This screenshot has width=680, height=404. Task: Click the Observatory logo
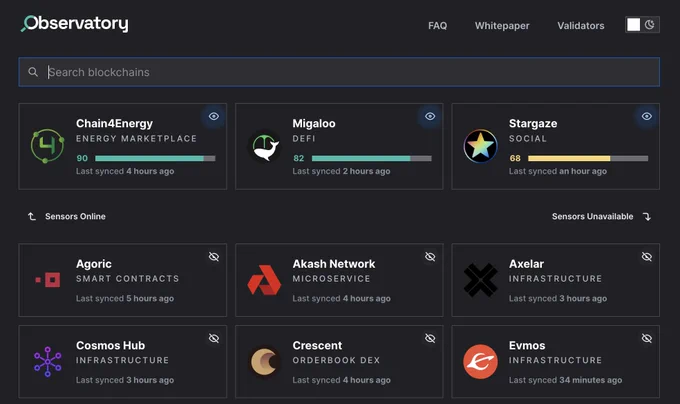pyautogui.click(x=75, y=23)
